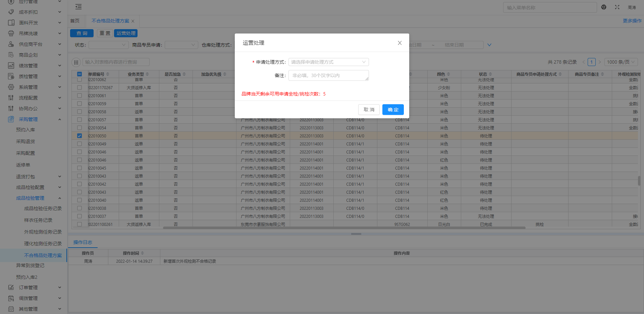
Task: Check the checkbox for row 22010049
Action: point(79,144)
